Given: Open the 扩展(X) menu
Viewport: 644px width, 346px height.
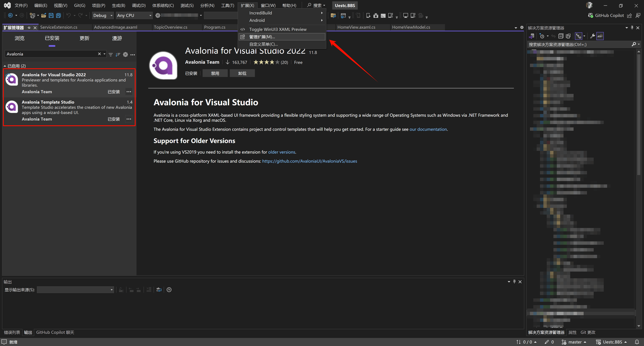Looking at the screenshot, I should (x=247, y=5).
